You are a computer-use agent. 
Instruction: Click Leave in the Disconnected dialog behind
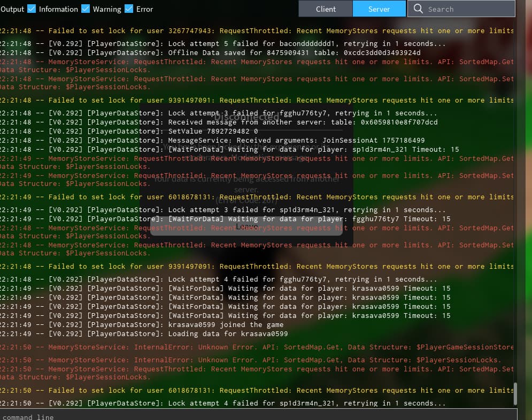pos(246,226)
